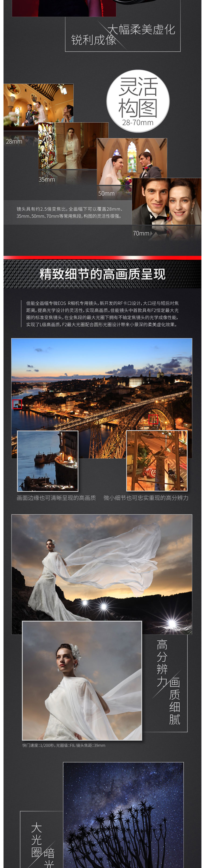Viewport: 202px width, 868px height.
Task: Click the 精致细节的高画质呈现 section heading
Action: click(102, 274)
